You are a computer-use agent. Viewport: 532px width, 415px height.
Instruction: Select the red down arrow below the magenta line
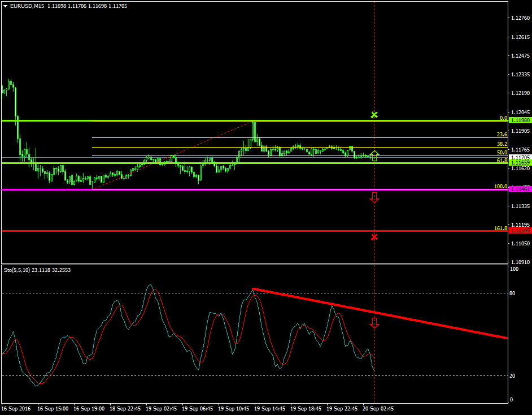pyautogui.click(x=374, y=197)
